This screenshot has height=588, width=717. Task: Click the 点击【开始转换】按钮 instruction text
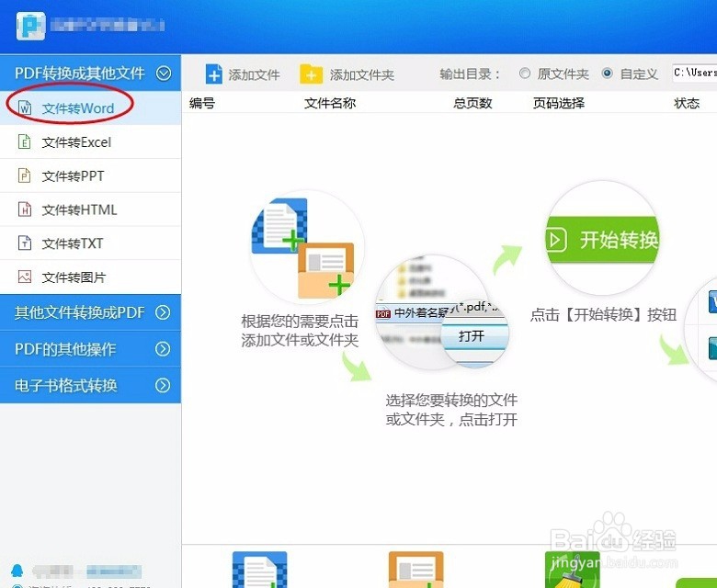(603, 314)
